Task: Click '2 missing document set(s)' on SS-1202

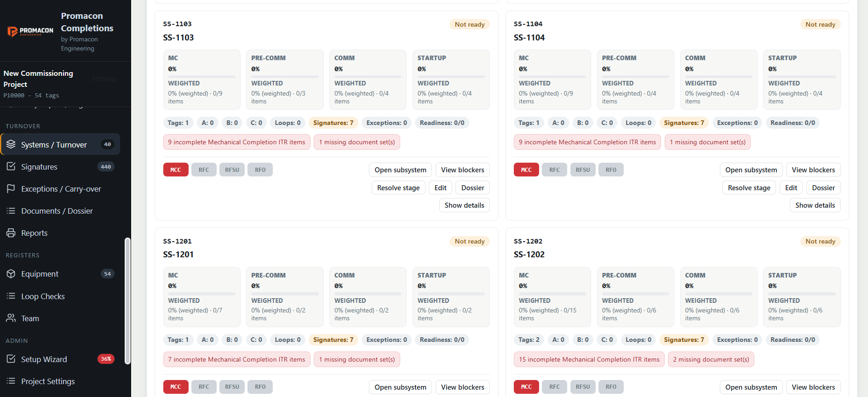Action: (711, 359)
